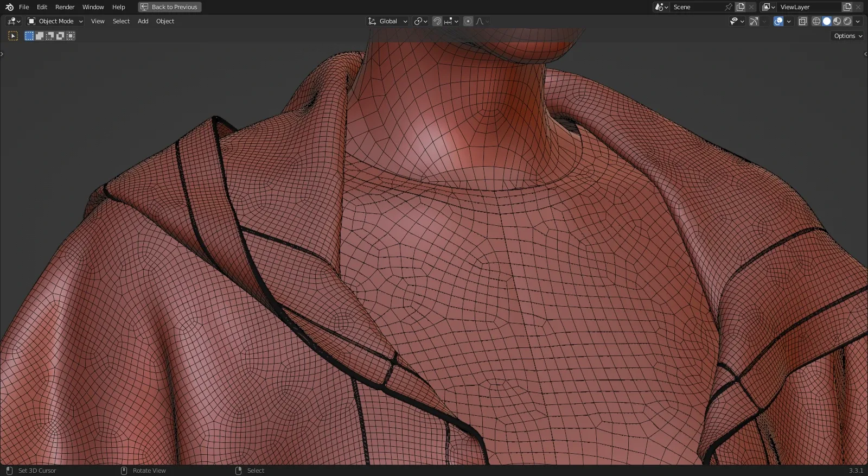Open the Edit menu
Viewport: 868px width, 476px height.
tap(42, 7)
